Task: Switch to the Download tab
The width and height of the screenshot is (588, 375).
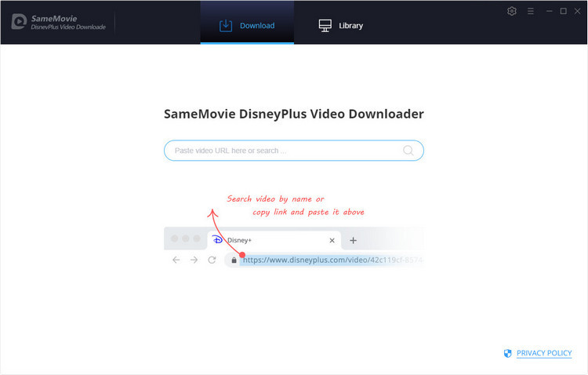Action: coord(247,23)
